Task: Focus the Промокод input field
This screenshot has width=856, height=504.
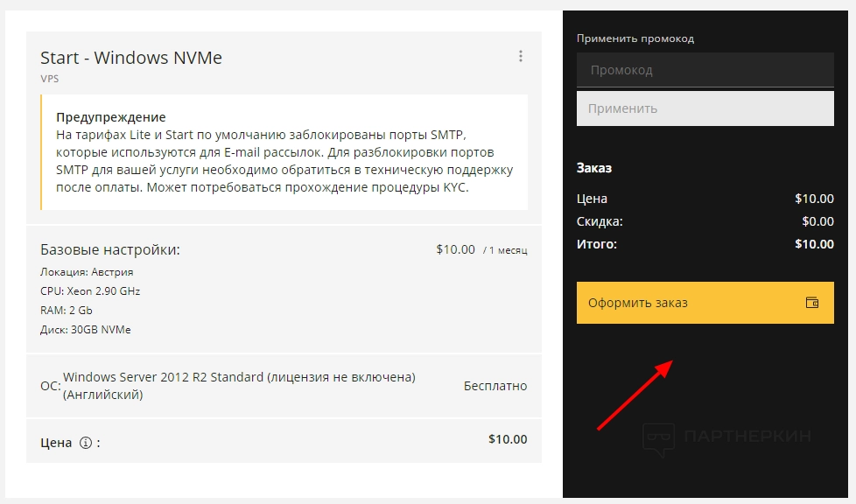Action: tap(705, 70)
